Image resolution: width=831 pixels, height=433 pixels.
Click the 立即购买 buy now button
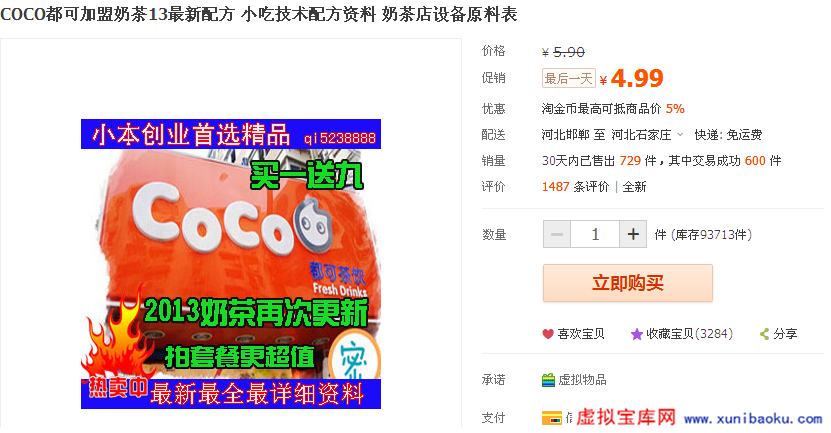click(627, 283)
